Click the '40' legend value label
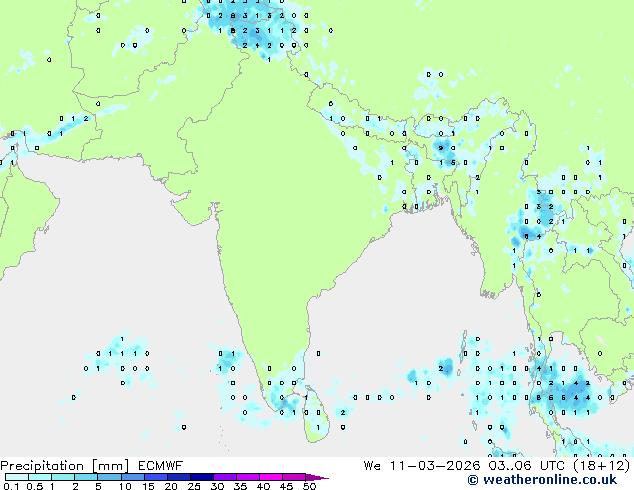 point(263,486)
